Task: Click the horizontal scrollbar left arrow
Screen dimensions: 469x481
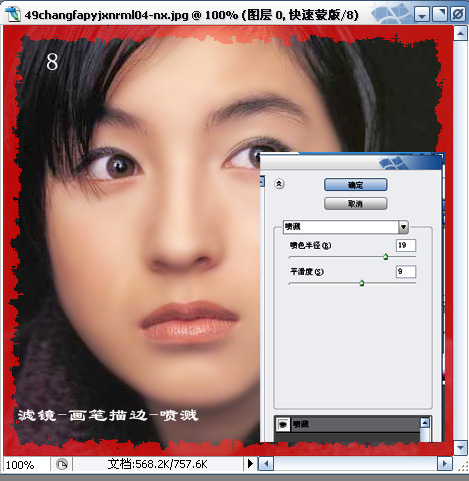Action: [x=266, y=464]
